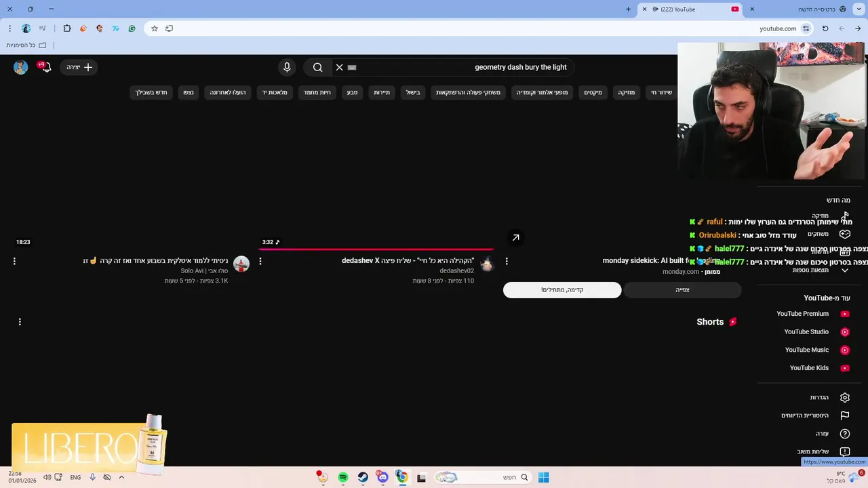Click the Grammarly extension icon

pyautogui.click(x=132, y=28)
